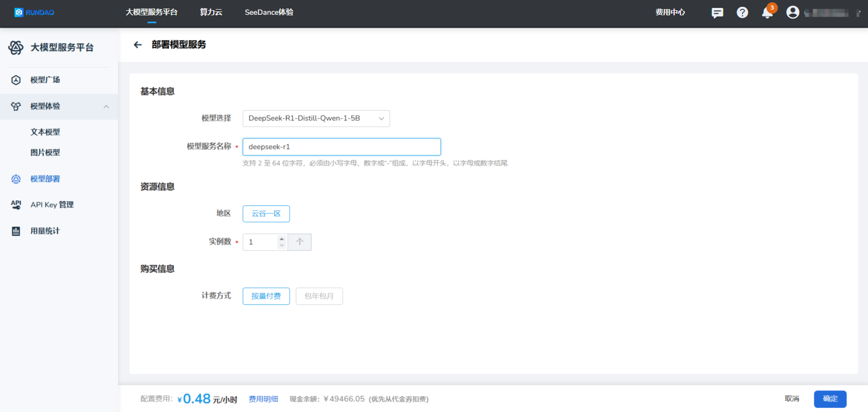Open the messages chat icon
This screenshot has width=868, height=412.
[x=717, y=12]
